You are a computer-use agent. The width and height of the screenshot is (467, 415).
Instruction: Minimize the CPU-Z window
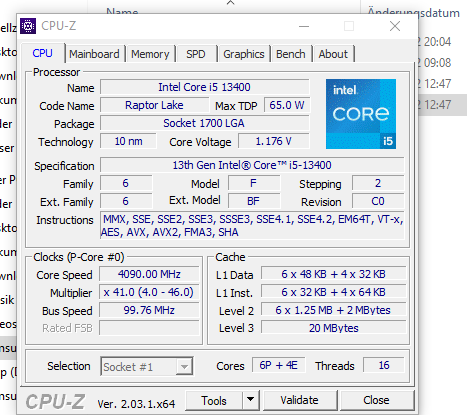tap(304, 26)
